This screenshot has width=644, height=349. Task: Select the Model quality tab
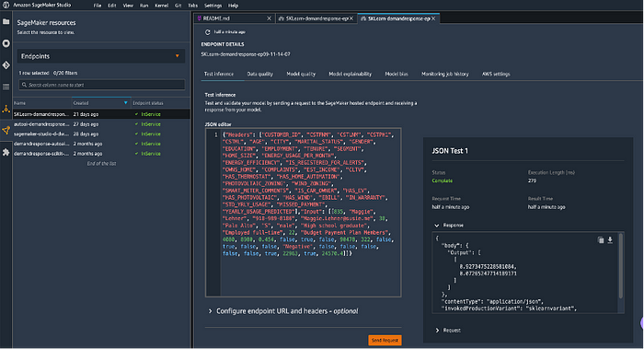[x=301, y=74]
